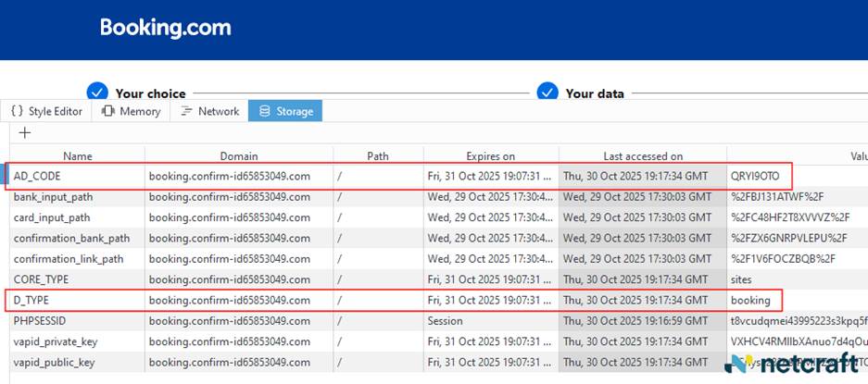Click the 'Your data' step checkmark icon
Image resolution: width=868 pixels, height=384 pixels.
tap(547, 92)
